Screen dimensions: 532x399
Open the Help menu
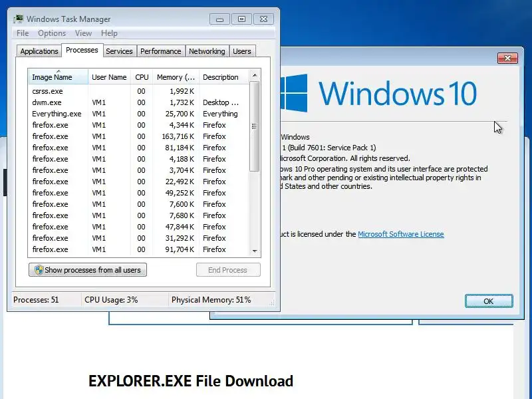(x=109, y=33)
